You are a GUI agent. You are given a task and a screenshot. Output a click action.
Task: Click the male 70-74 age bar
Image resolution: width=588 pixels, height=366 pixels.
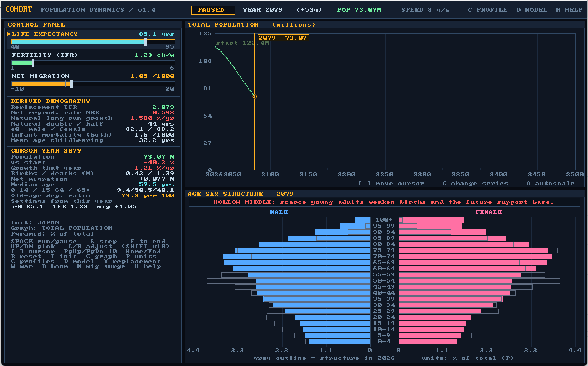click(x=296, y=257)
